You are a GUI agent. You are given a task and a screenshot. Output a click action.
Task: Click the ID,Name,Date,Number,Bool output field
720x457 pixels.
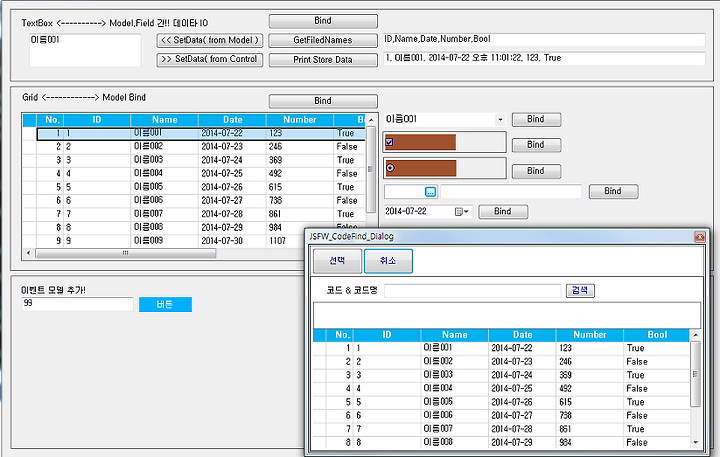click(x=544, y=40)
